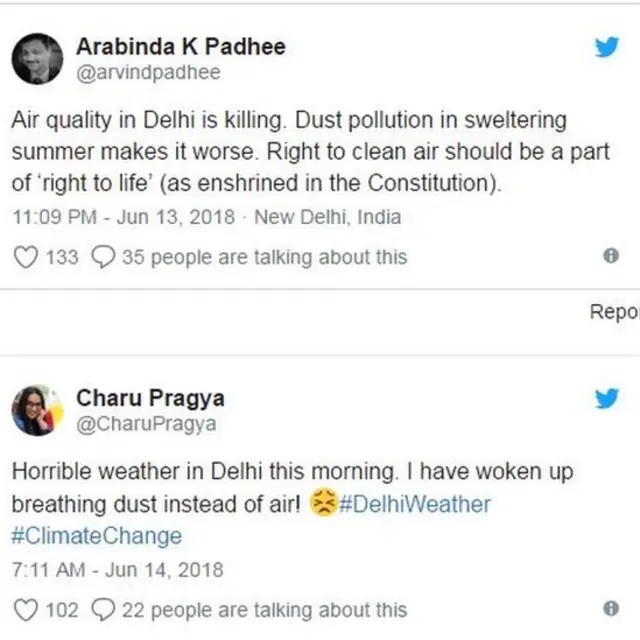Open replies bubble on Arabinda's tweet
640x640 pixels.
(x=103, y=257)
